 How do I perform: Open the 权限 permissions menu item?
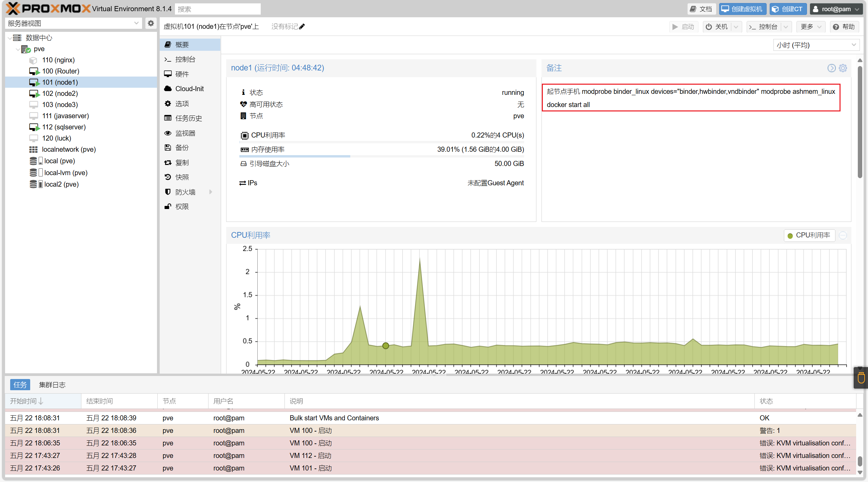[190, 207]
